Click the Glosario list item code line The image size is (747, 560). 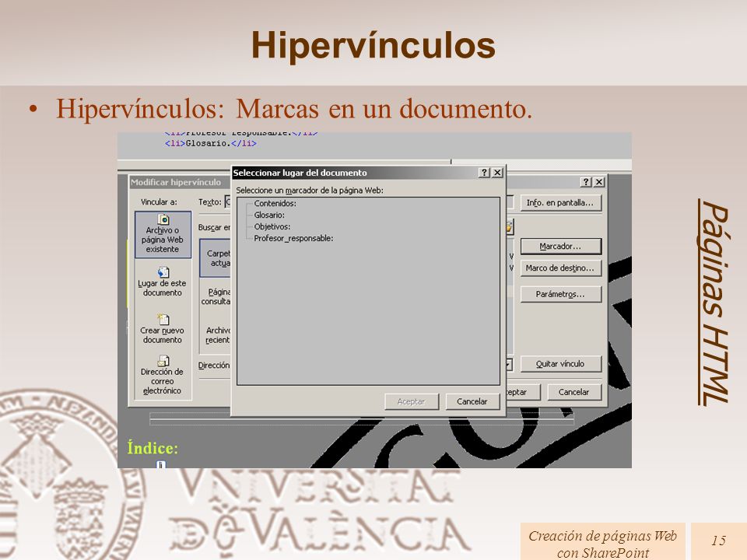click(211, 143)
